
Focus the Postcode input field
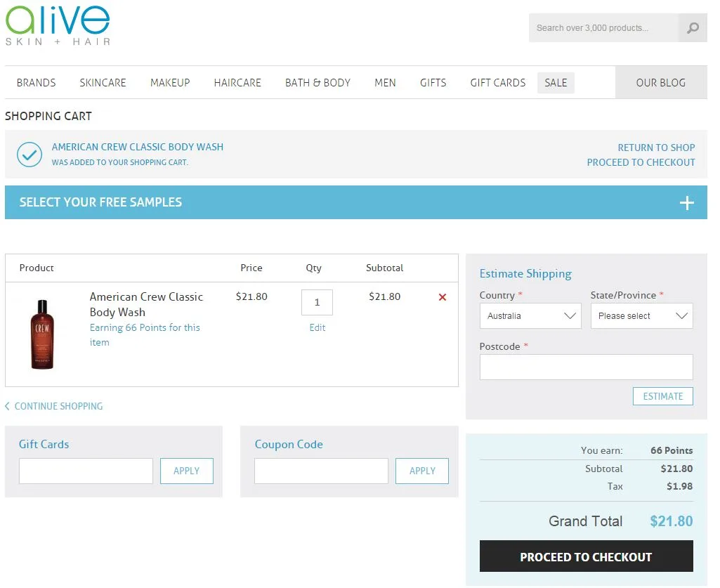click(586, 367)
